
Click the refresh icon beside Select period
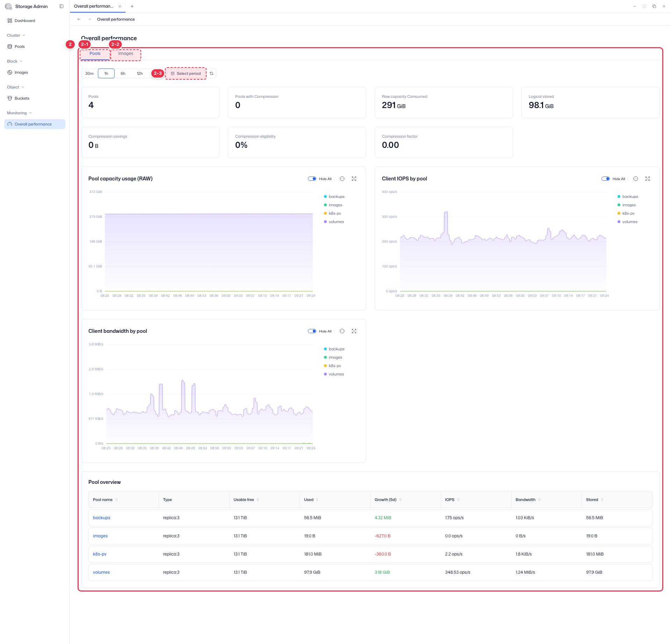[x=211, y=73]
